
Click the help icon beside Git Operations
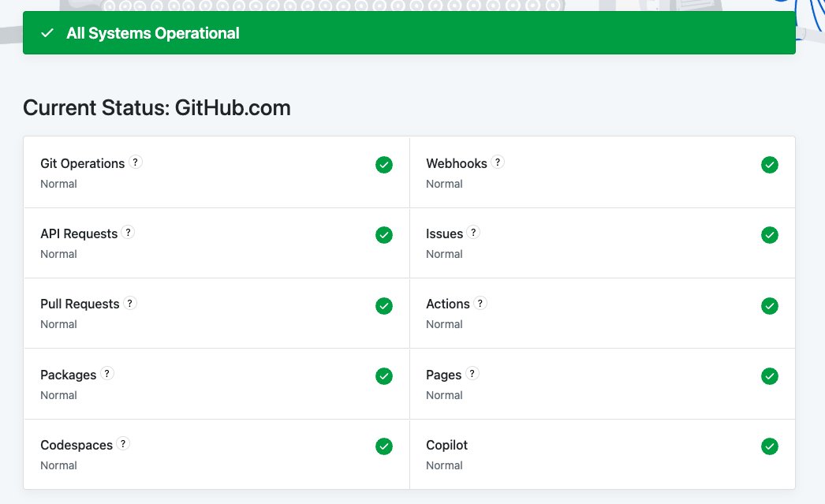click(x=135, y=162)
